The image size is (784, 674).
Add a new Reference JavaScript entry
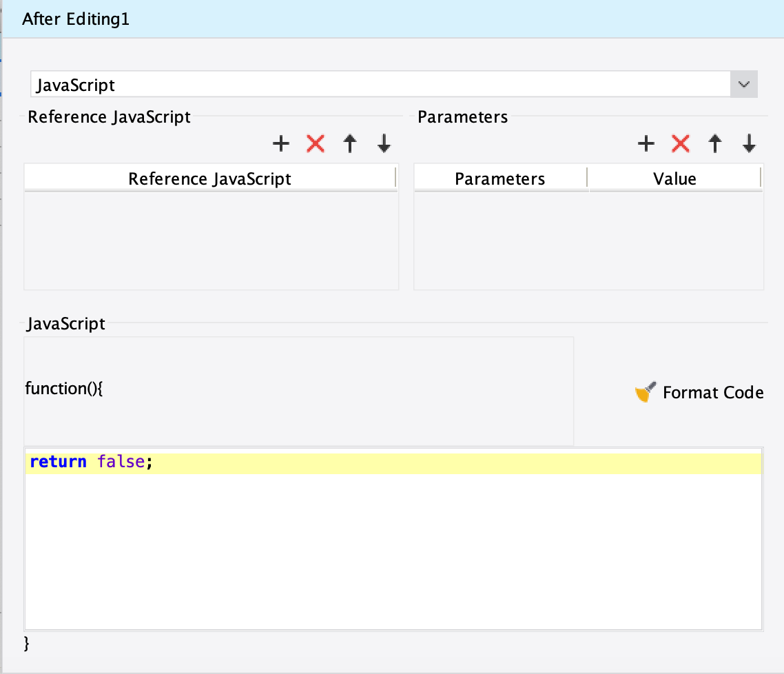click(x=281, y=143)
